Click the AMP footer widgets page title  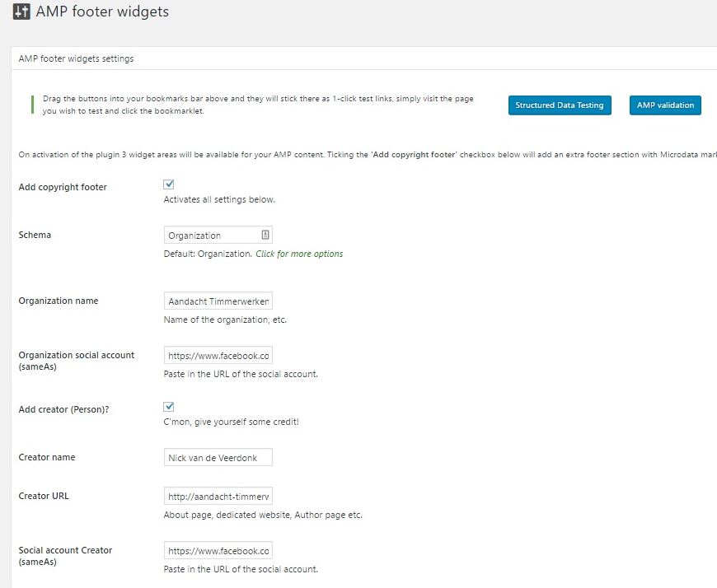click(102, 12)
